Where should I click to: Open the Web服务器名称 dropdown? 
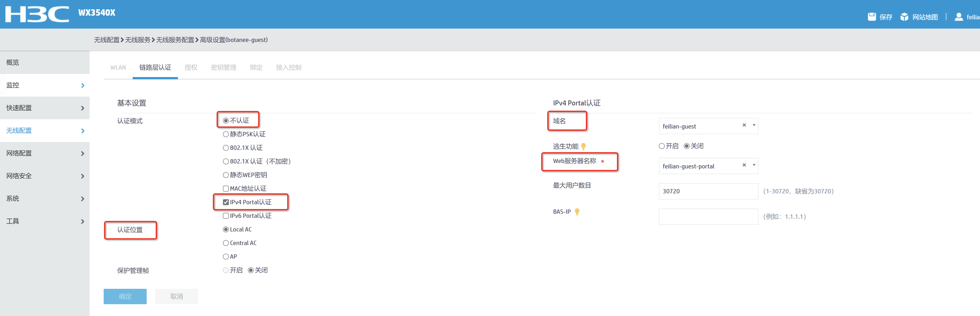708,166
